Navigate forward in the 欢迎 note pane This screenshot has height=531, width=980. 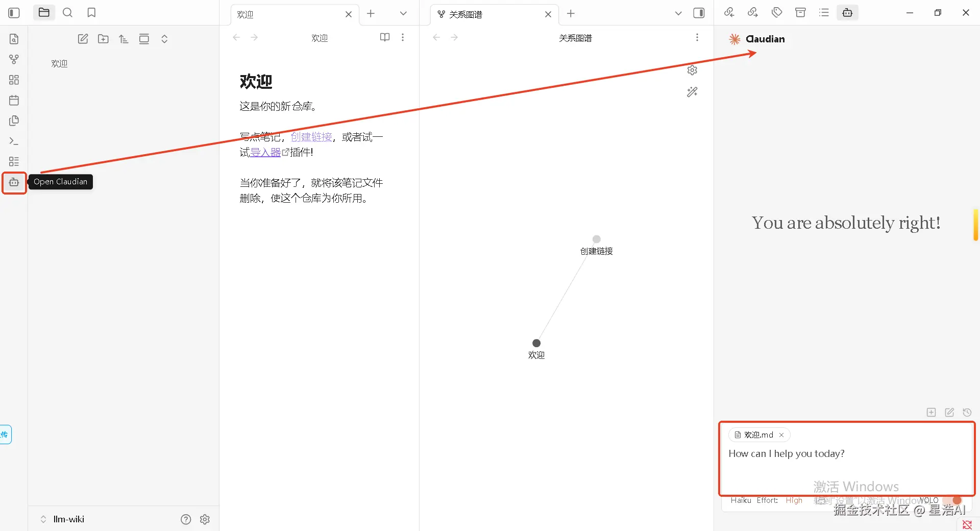tap(254, 38)
